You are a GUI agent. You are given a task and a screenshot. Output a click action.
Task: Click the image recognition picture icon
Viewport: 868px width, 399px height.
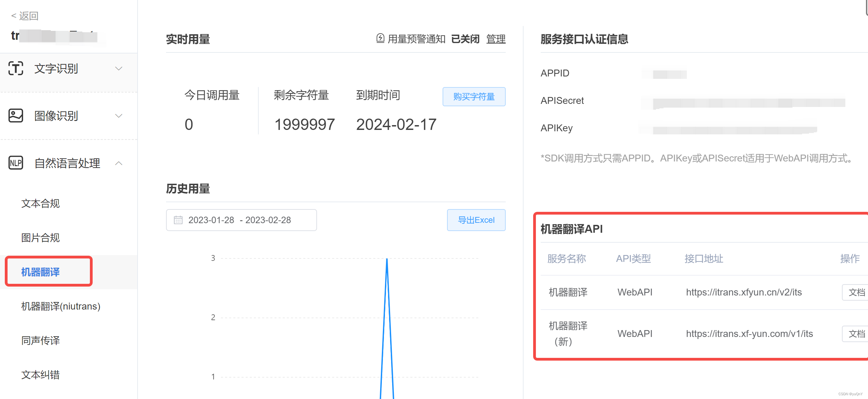click(x=16, y=116)
